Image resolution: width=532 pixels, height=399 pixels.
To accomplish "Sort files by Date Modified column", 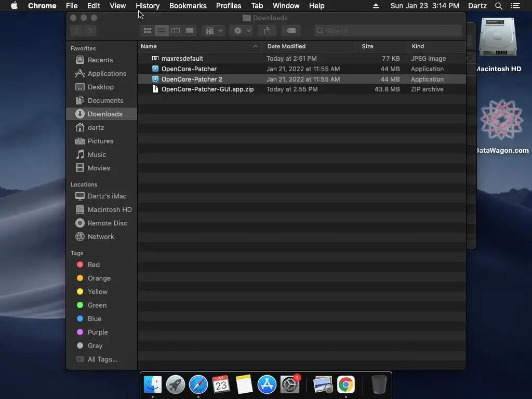I will (x=286, y=46).
